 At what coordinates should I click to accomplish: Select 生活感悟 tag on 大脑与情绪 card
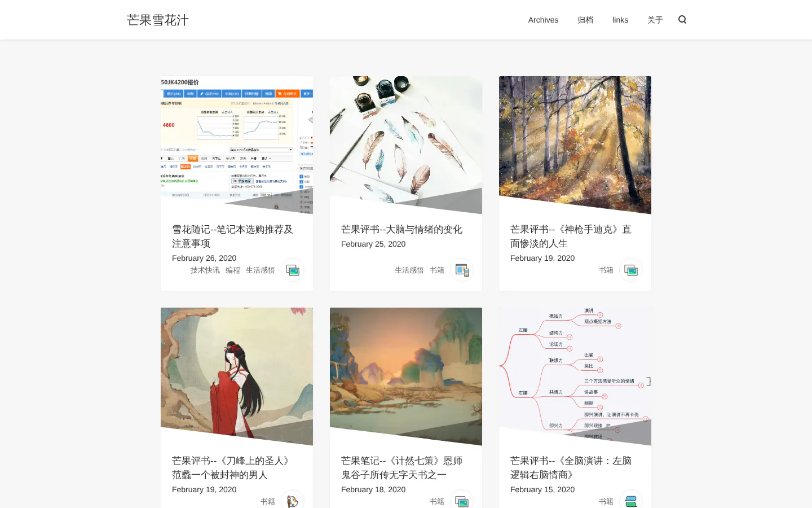[x=409, y=270]
